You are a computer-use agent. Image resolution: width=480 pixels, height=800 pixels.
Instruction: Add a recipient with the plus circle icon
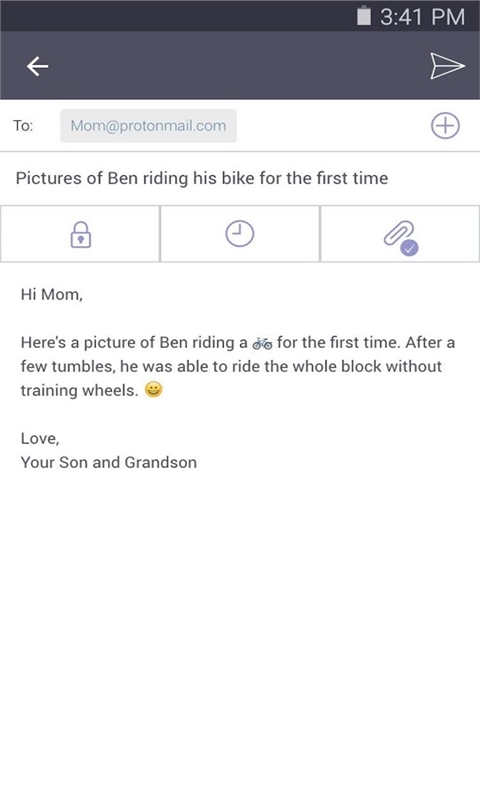[445, 126]
